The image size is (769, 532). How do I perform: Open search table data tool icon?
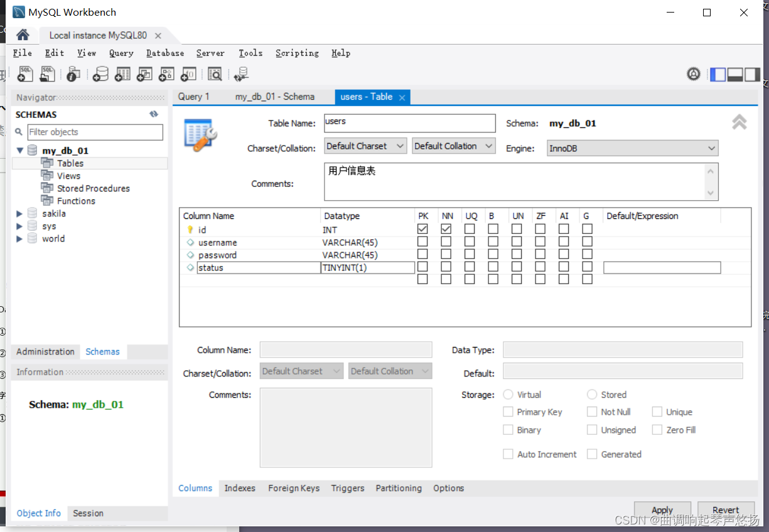pos(215,74)
